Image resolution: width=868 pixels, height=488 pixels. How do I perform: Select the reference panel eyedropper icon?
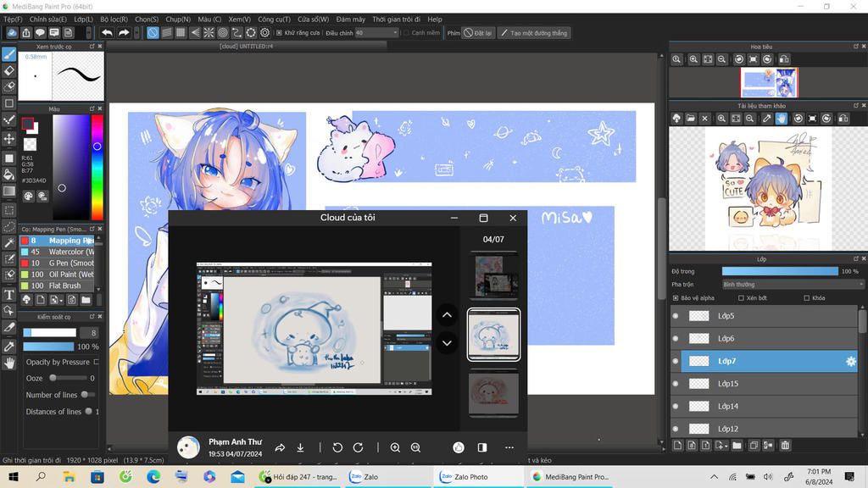click(766, 119)
